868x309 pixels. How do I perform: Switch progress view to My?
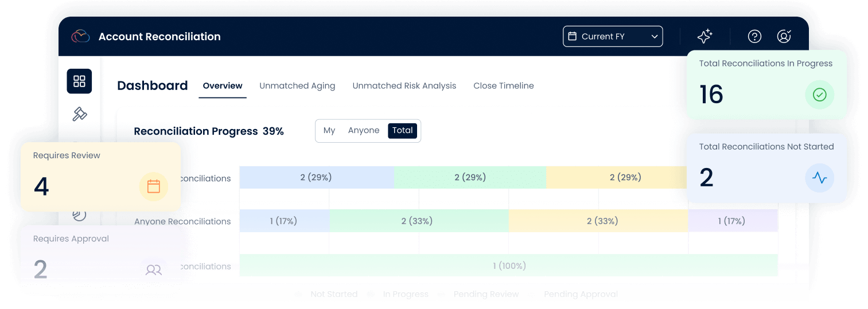pyautogui.click(x=329, y=131)
